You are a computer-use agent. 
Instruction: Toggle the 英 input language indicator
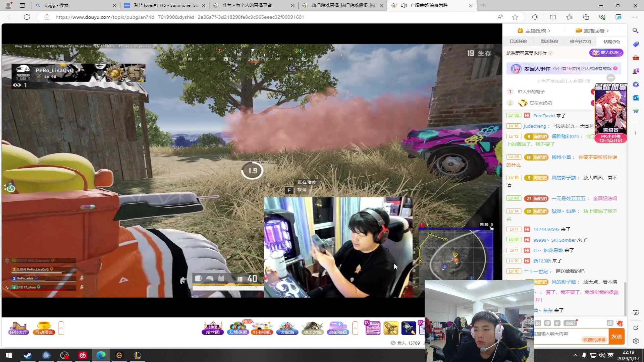[610, 355]
